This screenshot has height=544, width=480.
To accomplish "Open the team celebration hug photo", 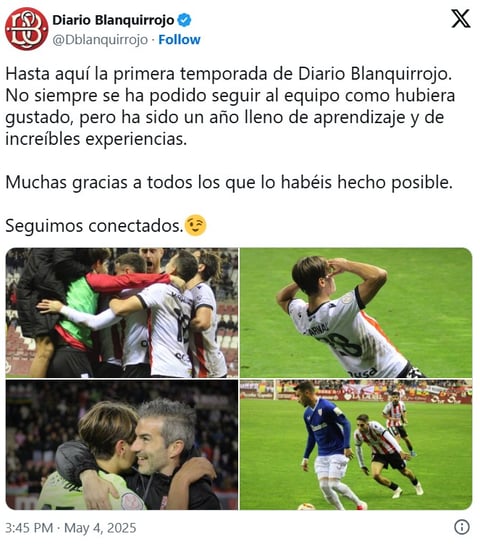I will 122,313.
